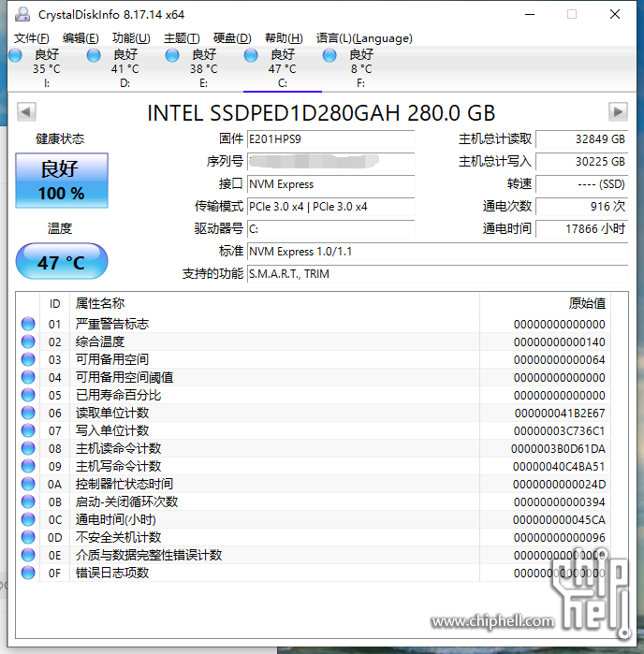644x654 pixels.
Task: Open the 硬盘(D) menu
Action: 232,38
